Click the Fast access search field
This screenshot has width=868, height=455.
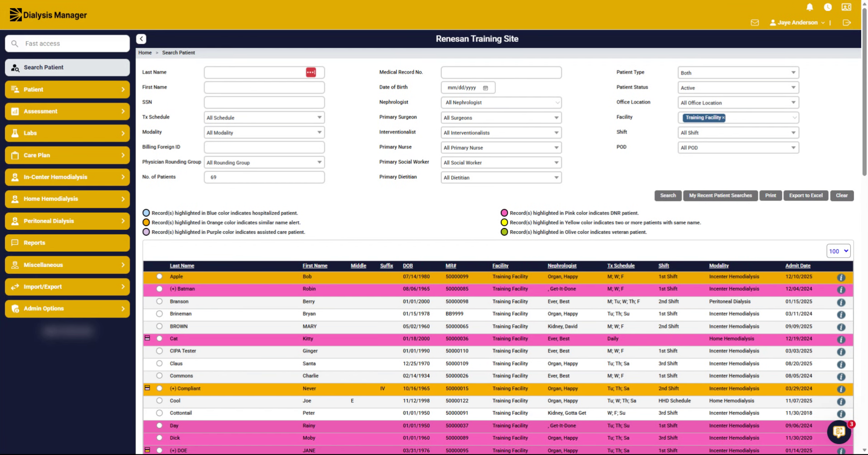67,43
